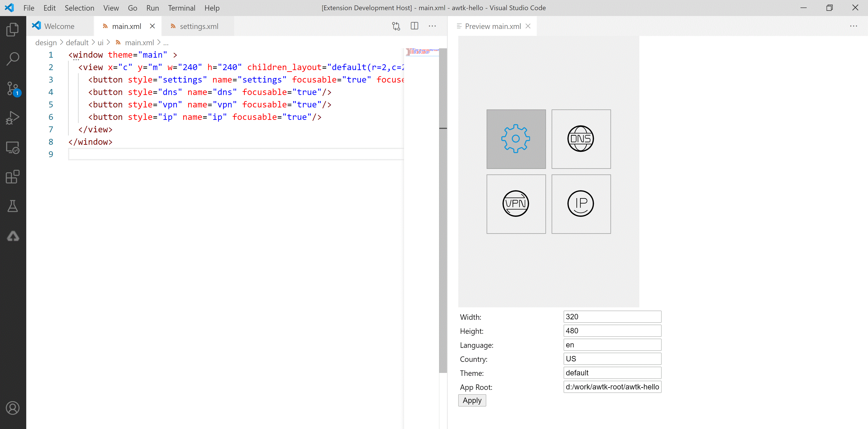
Task: Click the VPN button in preview
Action: (x=516, y=204)
